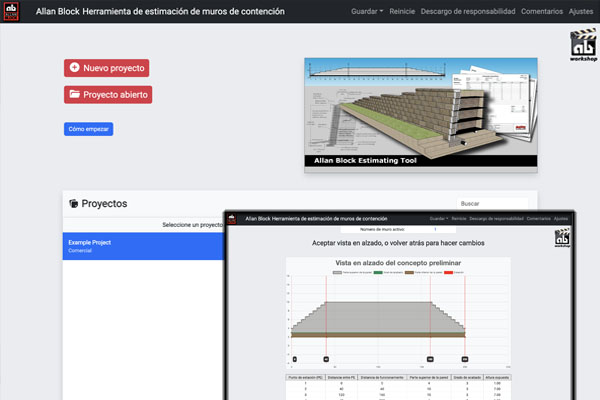
Task: Open Ajustes in the inset preview navbar
Action: 561,219
